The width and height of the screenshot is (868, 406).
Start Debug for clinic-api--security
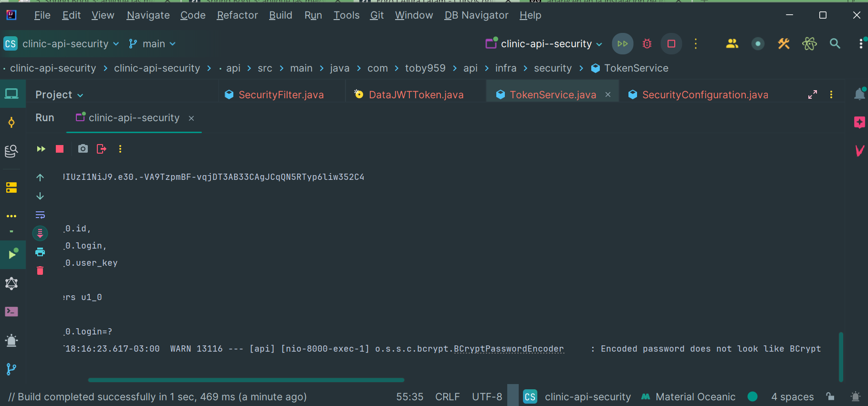click(647, 44)
